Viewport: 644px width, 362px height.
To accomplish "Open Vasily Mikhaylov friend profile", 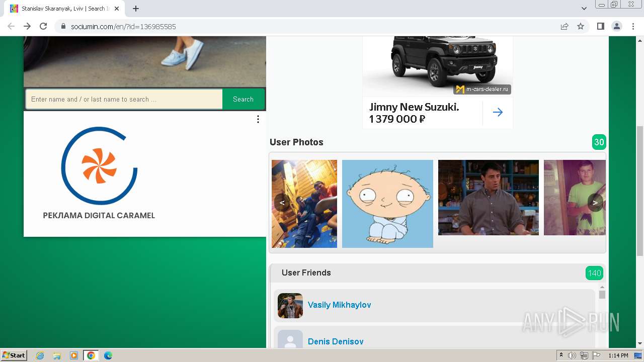I will tap(340, 305).
